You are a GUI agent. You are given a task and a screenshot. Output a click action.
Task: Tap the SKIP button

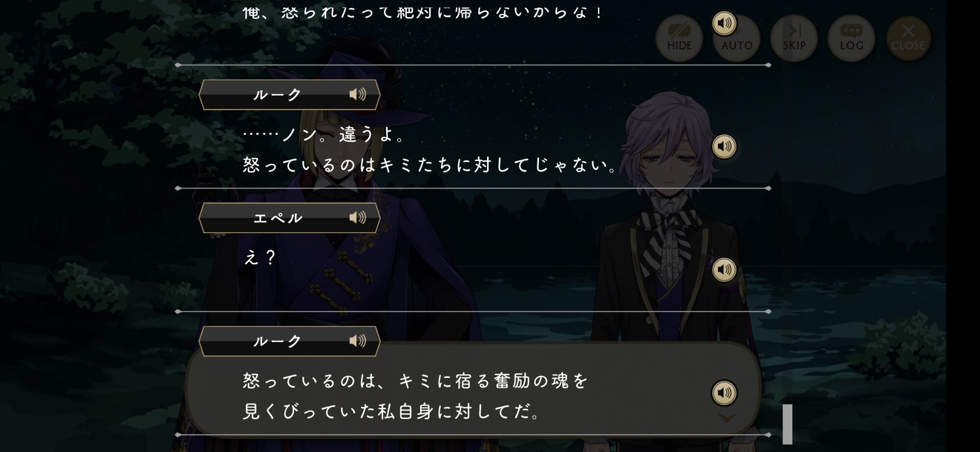click(794, 38)
